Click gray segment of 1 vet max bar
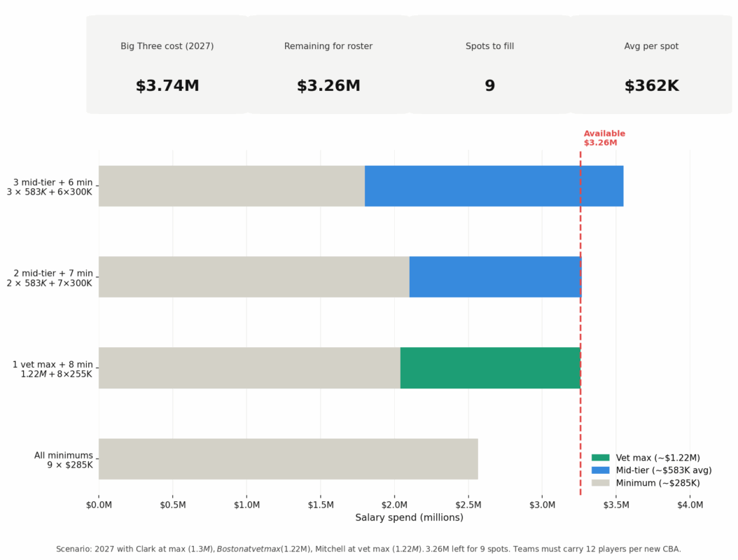Viewport: 738px width, 560px height. click(249, 368)
